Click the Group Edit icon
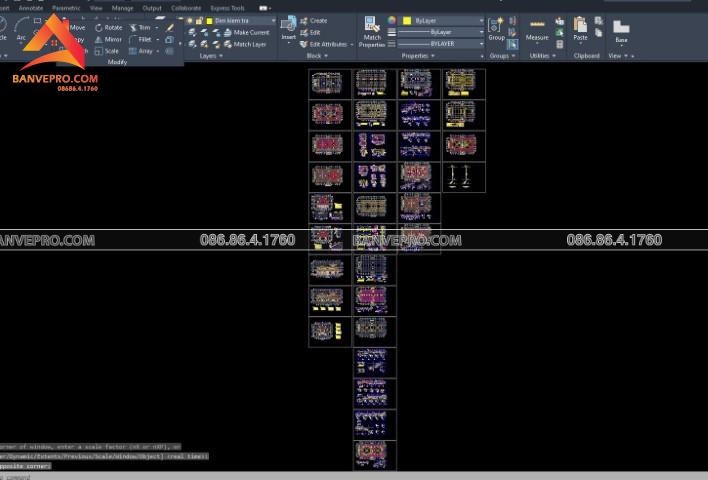 [512, 33]
